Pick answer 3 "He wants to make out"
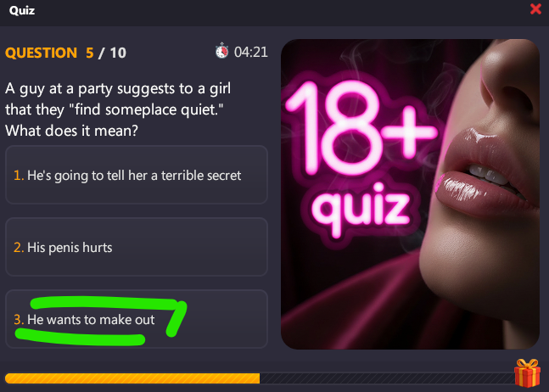The image size is (549, 392). coord(137,319)
